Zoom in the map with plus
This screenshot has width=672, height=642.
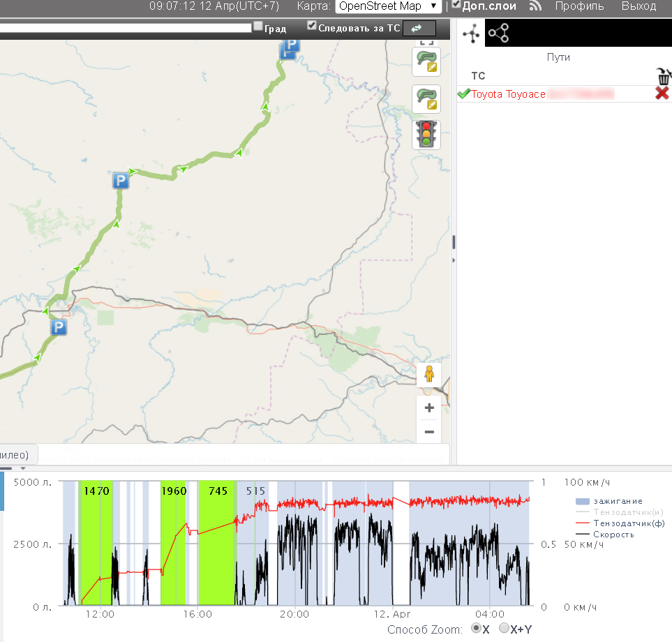tap(429, 408)
